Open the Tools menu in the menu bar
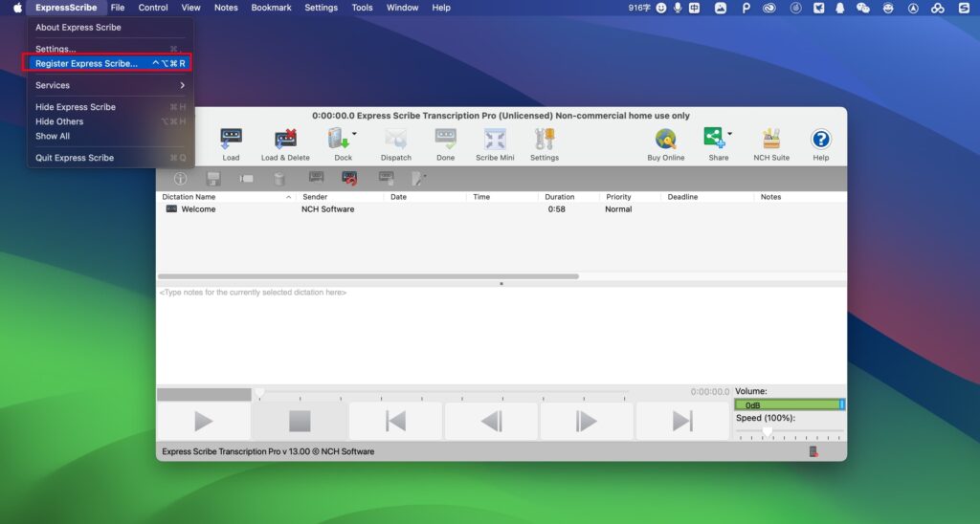Image resolution: width=980 pixels, height=524 pixels. pyautogui.click(x=362, y=8)
